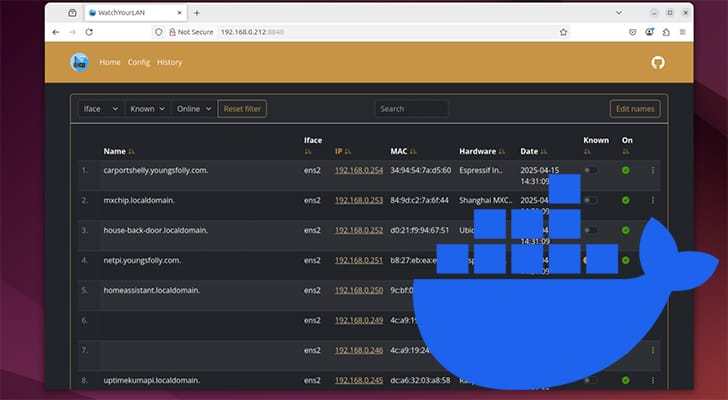Open the browser extensions icon
Viewport: 728px width, 400px height.
coord(666,32)
